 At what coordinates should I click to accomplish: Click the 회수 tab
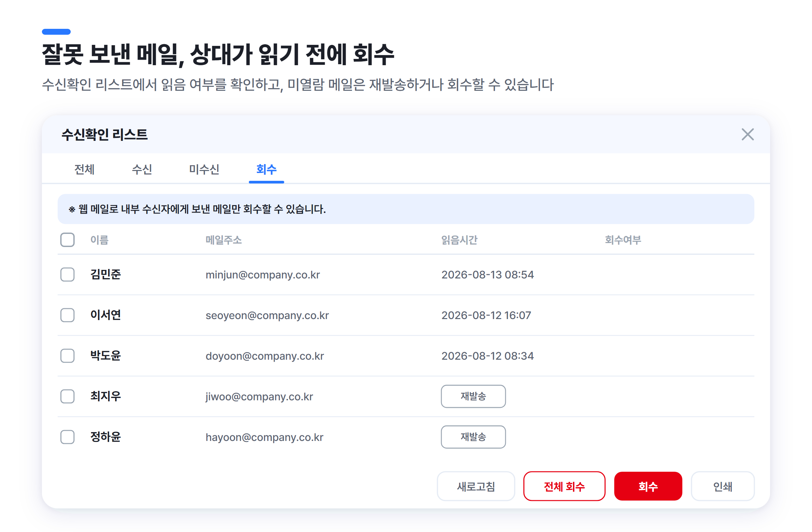pos(266,169)
